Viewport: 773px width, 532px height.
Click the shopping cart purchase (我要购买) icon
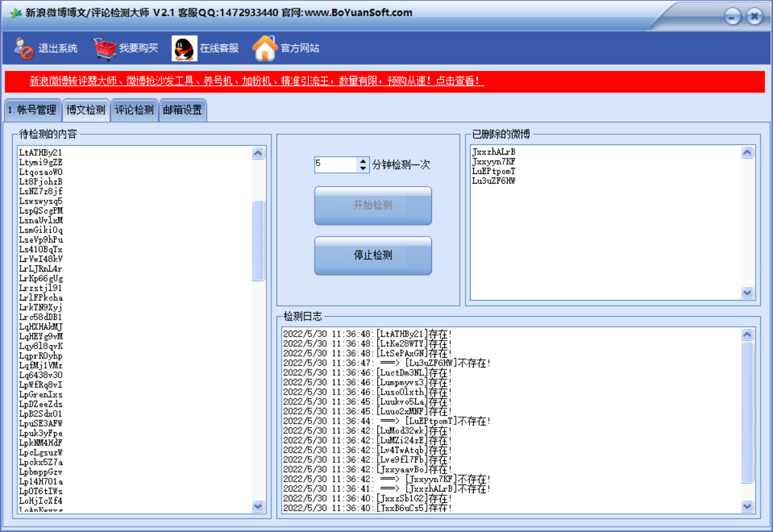pos(104,48)
